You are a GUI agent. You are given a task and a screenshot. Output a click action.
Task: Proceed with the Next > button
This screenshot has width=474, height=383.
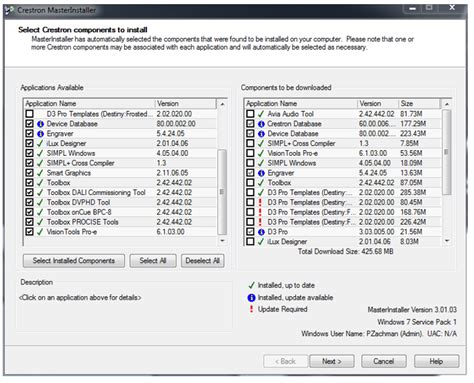(332, 362)
